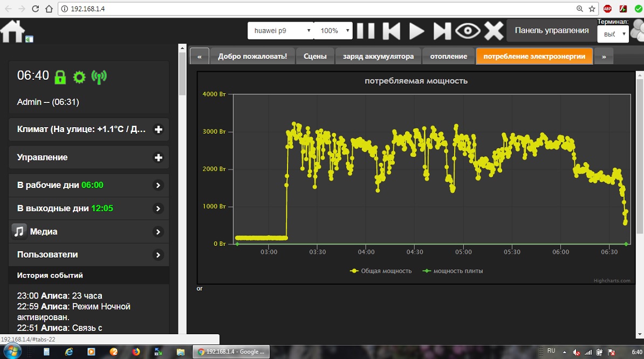Open the 'заряд аккумулятора' tab
This screenshot has height=359, width=644.
tap(378, 56)
